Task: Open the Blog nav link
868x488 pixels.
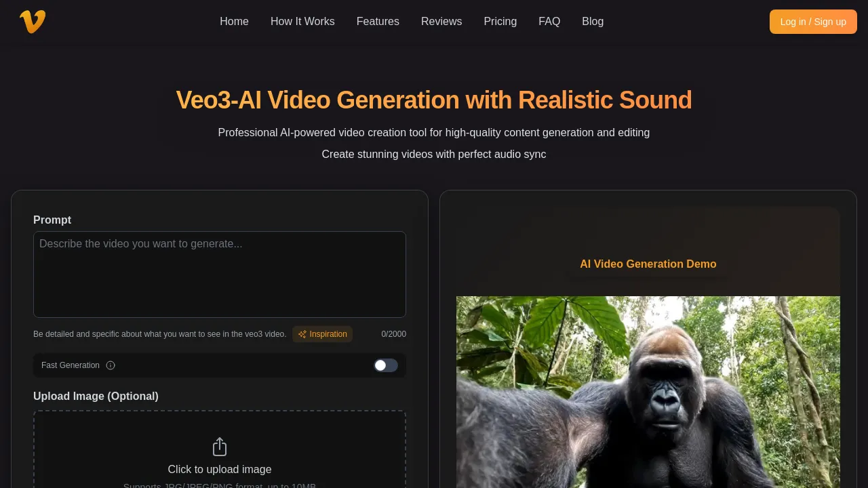Action: click(x=593, y=22)
